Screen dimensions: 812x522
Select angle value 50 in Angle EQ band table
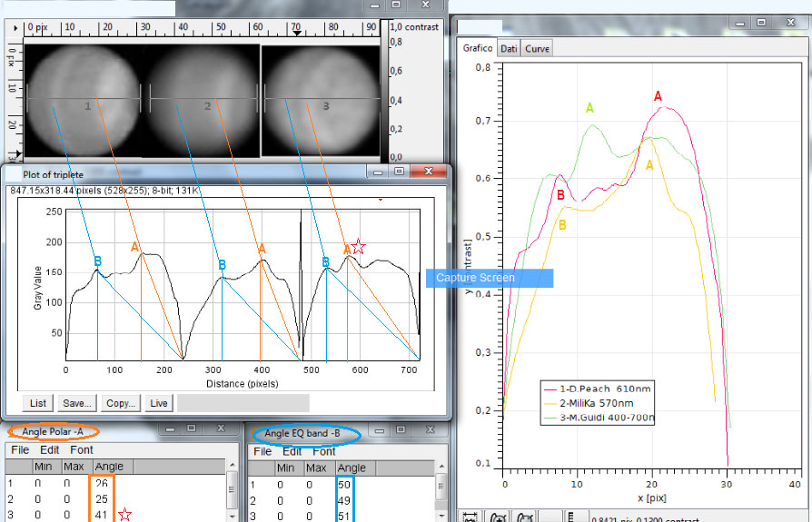click(x=344, y=485)
